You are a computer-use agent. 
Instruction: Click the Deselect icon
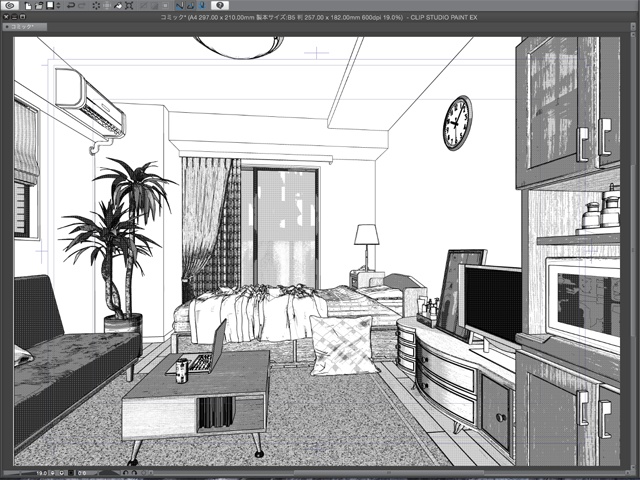[x=143, y=6]
